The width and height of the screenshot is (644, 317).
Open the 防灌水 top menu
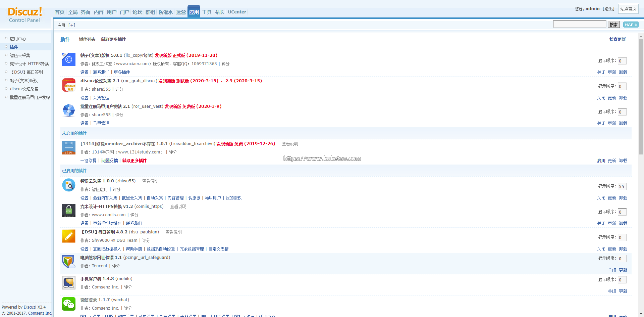[x=166, y=12]
